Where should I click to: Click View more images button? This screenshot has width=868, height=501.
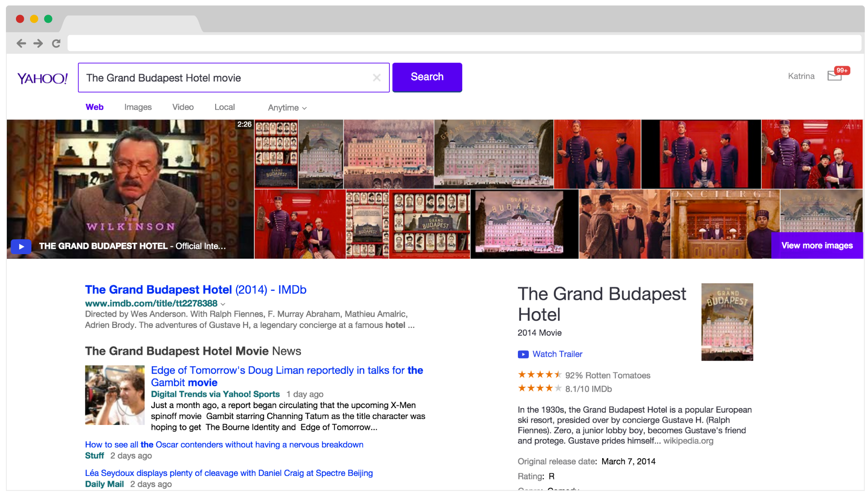817,245
